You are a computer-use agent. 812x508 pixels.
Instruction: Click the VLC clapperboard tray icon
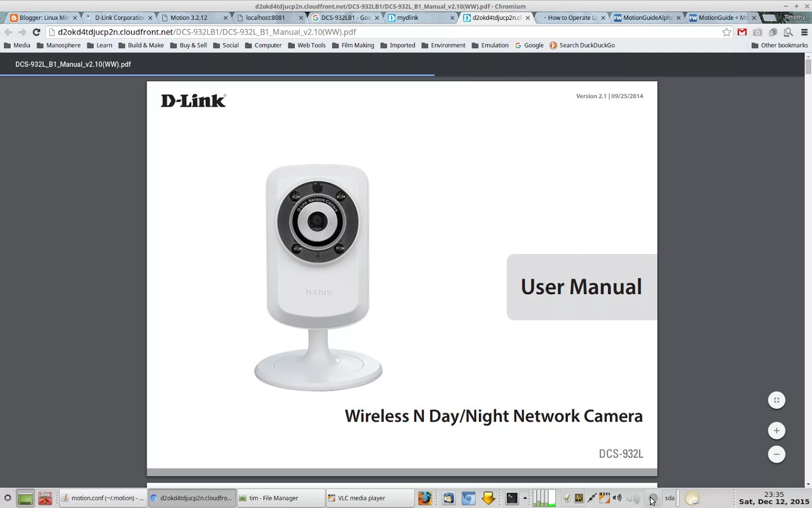click(x=604, y=498)
